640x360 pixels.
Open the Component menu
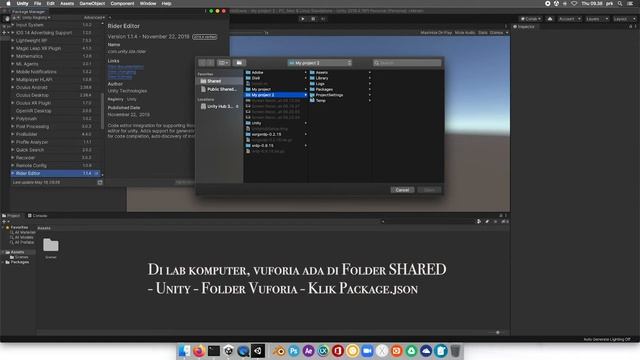point(122,3)
